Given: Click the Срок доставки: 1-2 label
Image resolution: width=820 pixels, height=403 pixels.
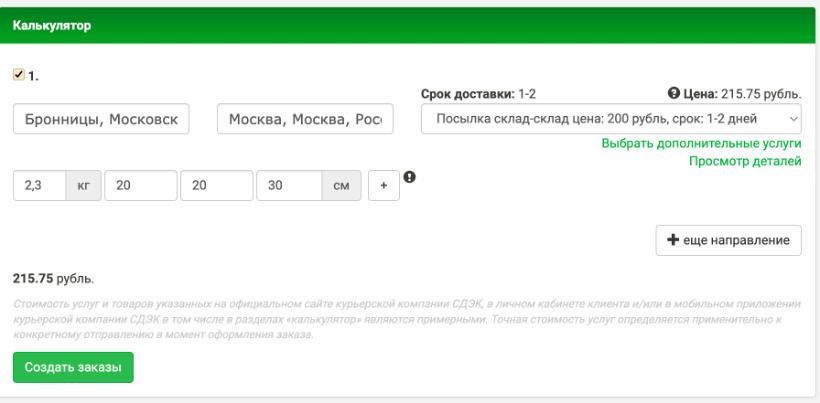Looking at the screenshot, I should pos(478,94).
